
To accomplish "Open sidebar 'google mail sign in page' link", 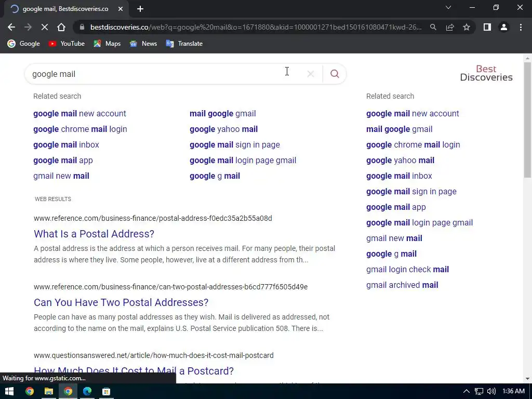I will [411, 191].
